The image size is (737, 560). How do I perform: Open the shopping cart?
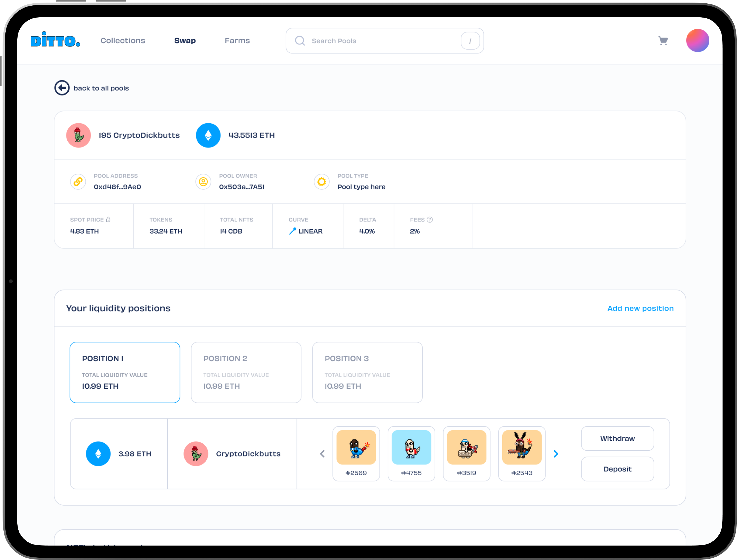point(663,41)
